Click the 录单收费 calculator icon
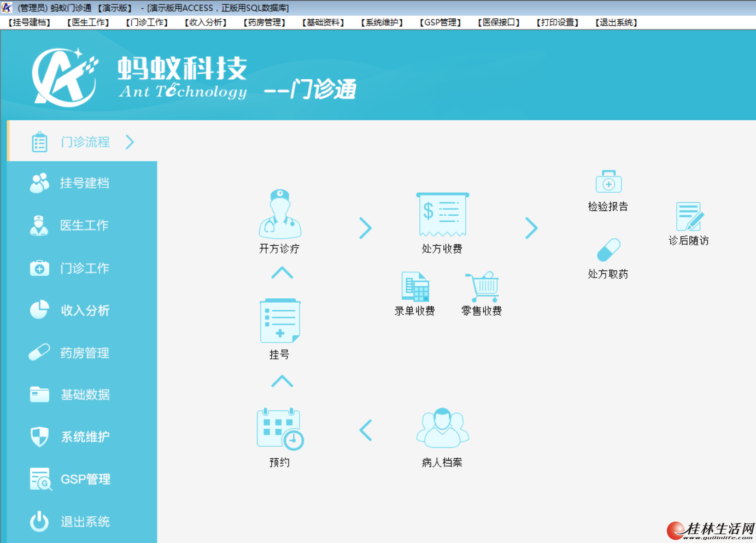Image resolution: width=756 pixels, height=543 pixels. (415, 287)
